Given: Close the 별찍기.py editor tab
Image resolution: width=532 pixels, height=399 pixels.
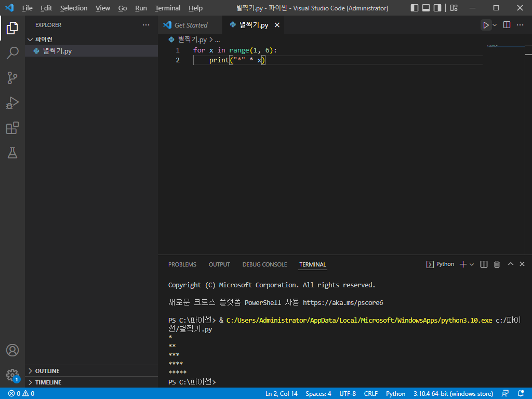Looking at the screenshot, I should [x=277, y=25].
